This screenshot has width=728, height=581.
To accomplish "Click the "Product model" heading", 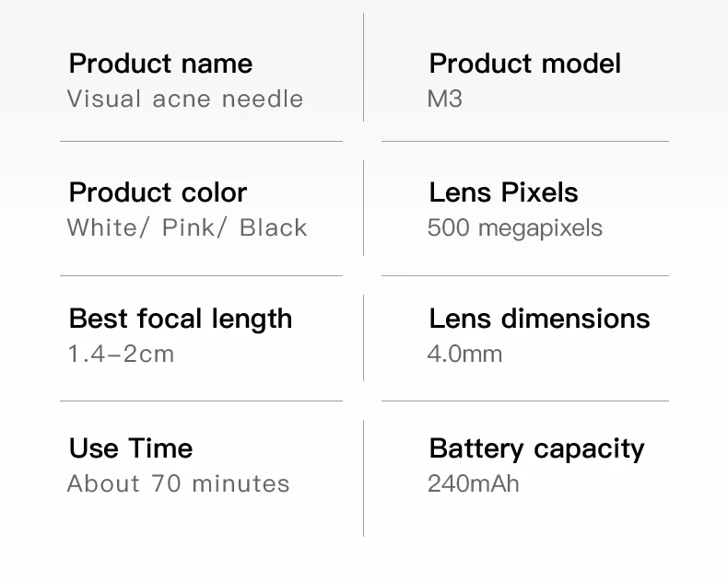I will 525,64.
